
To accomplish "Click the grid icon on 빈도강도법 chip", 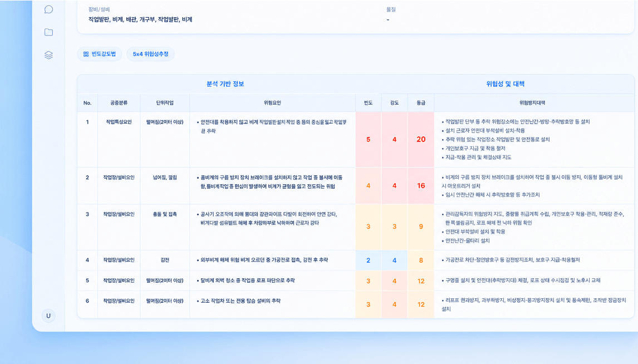I will (x=86, y=54).
